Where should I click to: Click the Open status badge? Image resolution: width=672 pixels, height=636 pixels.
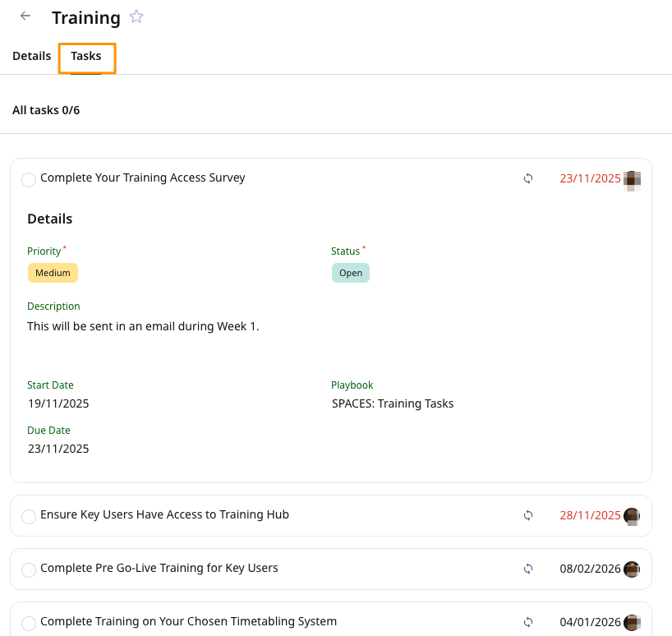[x=351, y=273]
